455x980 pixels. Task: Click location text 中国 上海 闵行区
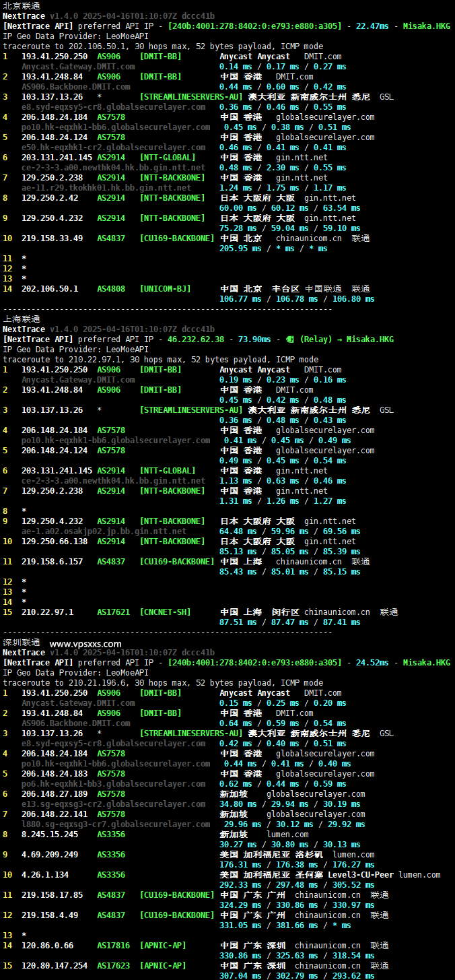(259, 612)
